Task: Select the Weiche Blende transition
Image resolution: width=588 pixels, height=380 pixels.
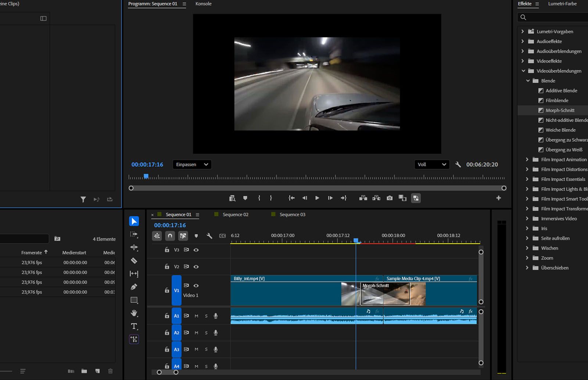Action: (560, 130)
